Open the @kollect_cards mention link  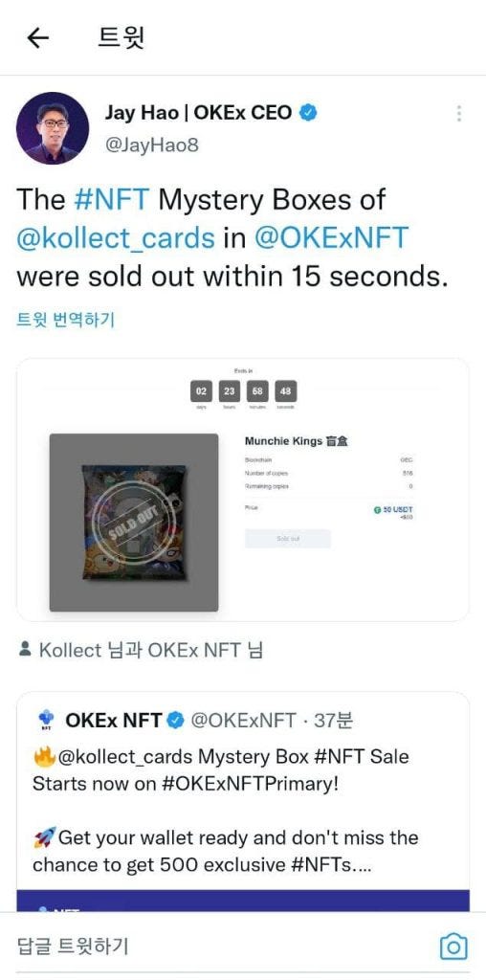pos(116,238)
